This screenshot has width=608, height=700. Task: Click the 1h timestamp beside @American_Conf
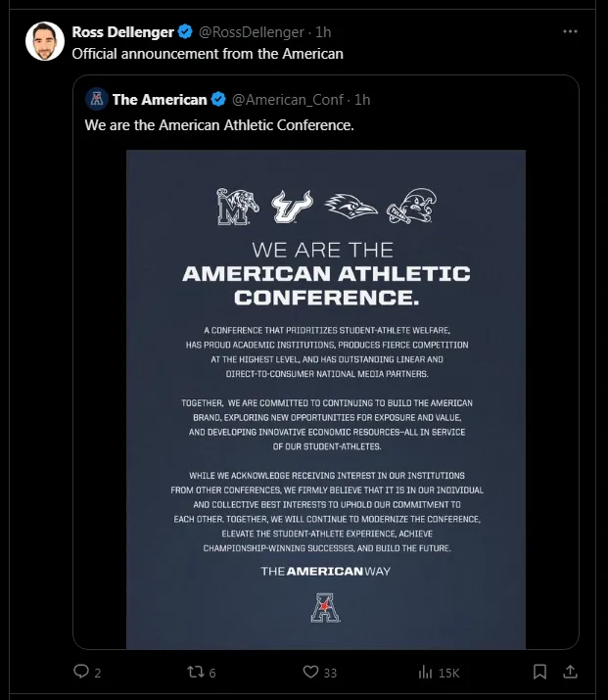[362, 99]
